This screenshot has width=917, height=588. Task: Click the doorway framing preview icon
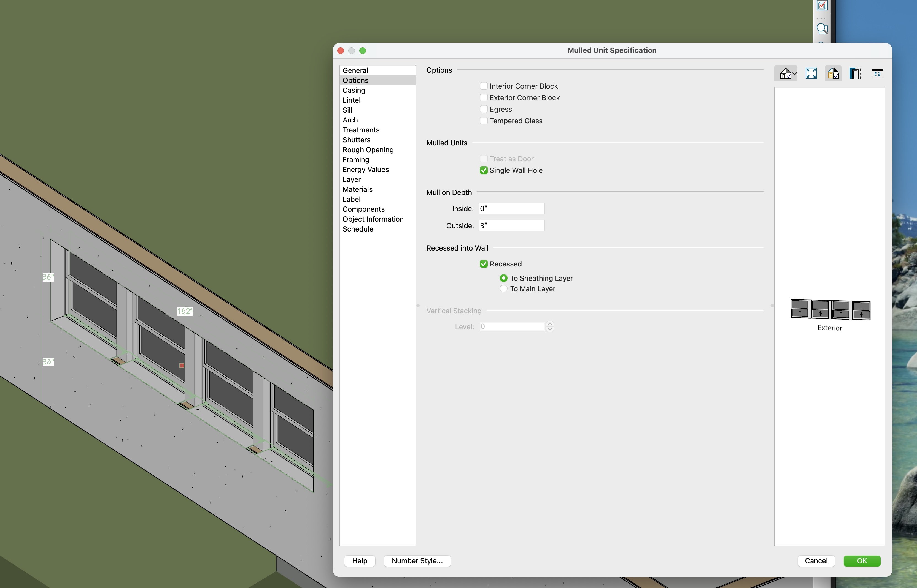click(855, 73)
